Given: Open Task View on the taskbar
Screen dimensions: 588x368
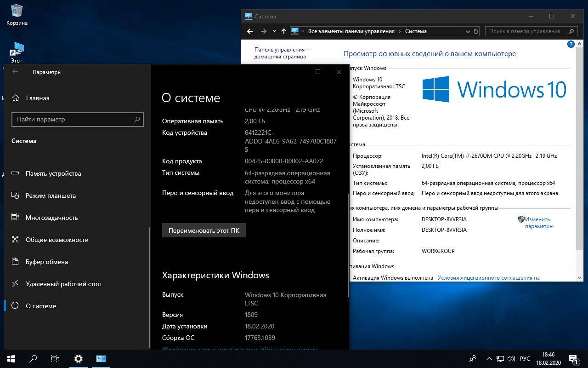Looking at the screenshot, I should (x=55, y=359).
